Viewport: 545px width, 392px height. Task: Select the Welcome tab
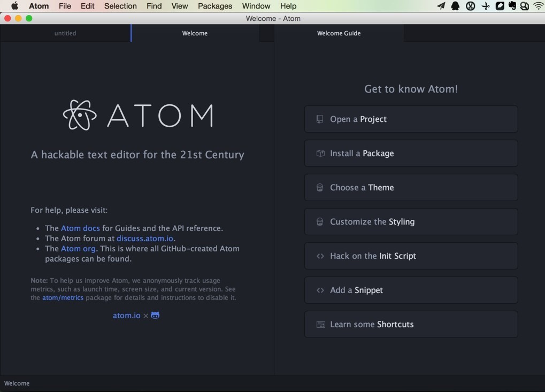[x=195, y=33]
